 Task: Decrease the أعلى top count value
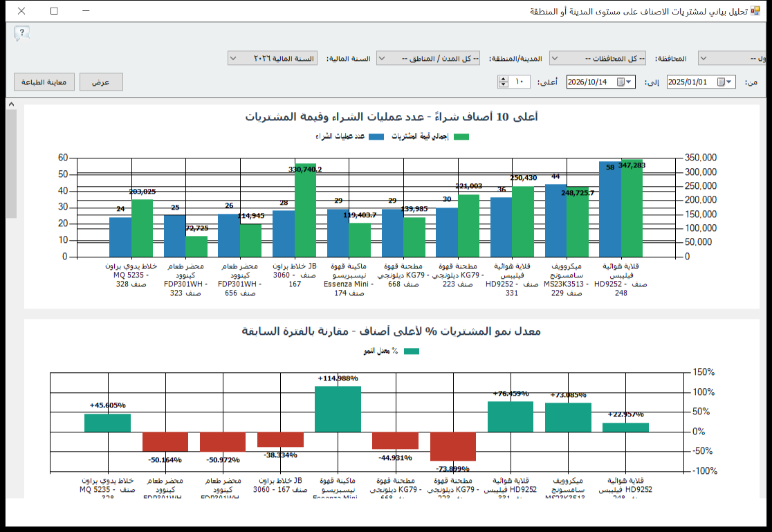pyautogui.click(x=503, y=84)
